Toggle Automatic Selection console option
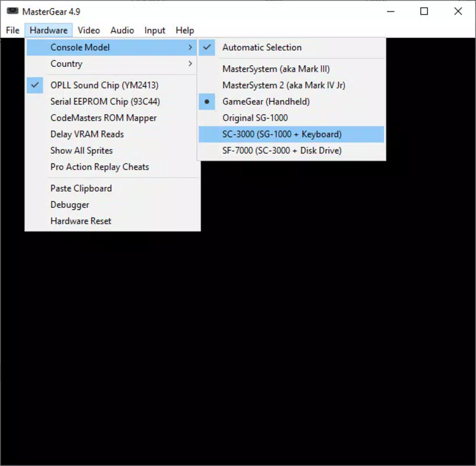This screenshot has height=466, width=476. [x=292, y=47]
